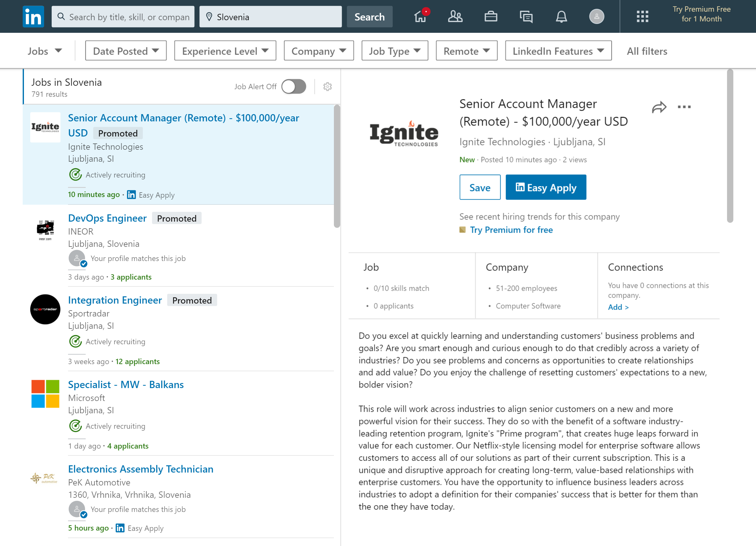The width and height of the screenshot is (756, 546).
Task: Click Try Premium Free for 1 Month
Action: click(701, 14)
